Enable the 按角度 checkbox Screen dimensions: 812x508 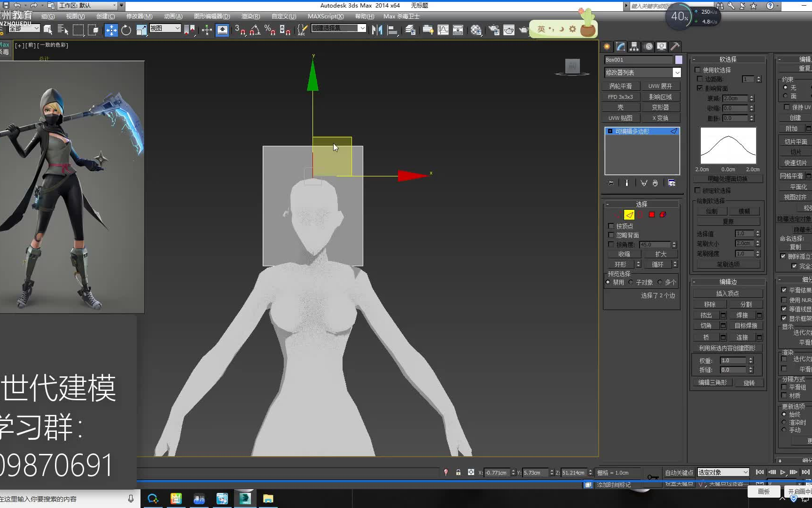tap(611, 244)
